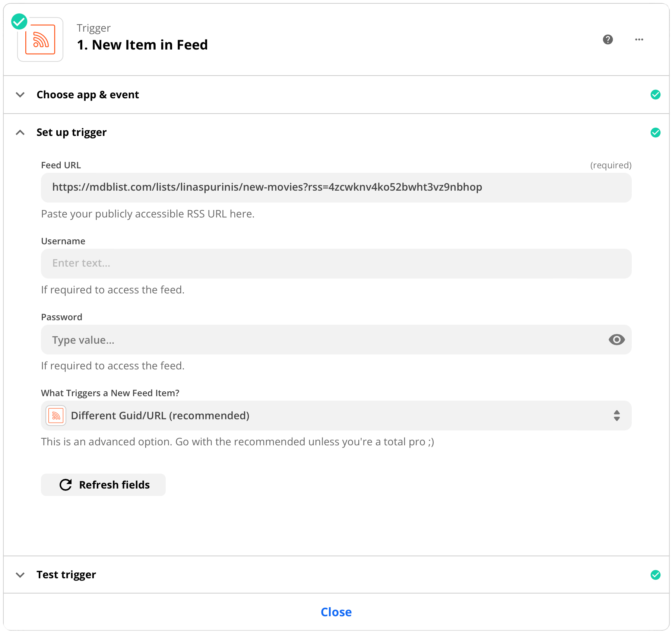The width and height of the screenshot is (672, 633).
Task: Click into the Feed URL field
Action: pyautogui.click(x=335, y=187)
